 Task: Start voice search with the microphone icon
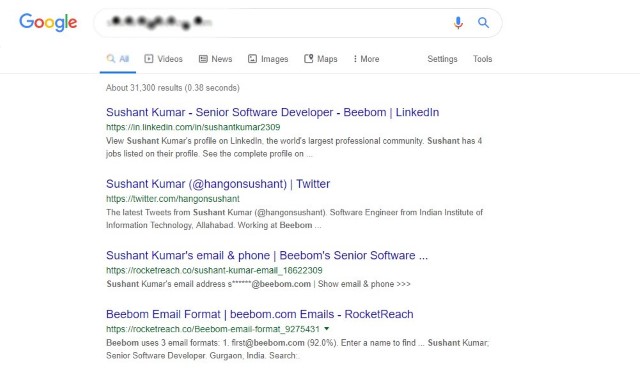coord(458,22)
